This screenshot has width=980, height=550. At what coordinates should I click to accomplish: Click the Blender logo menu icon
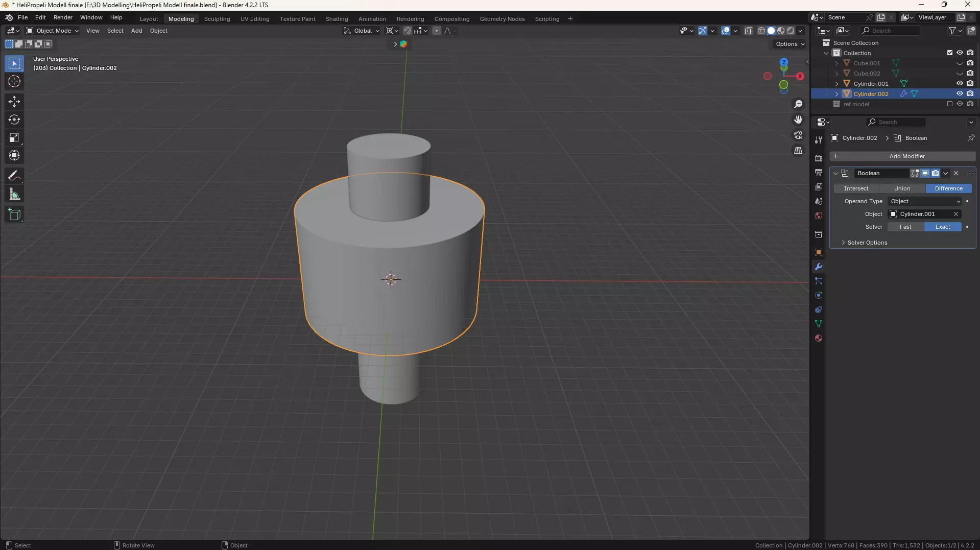(x=9, y=17)
